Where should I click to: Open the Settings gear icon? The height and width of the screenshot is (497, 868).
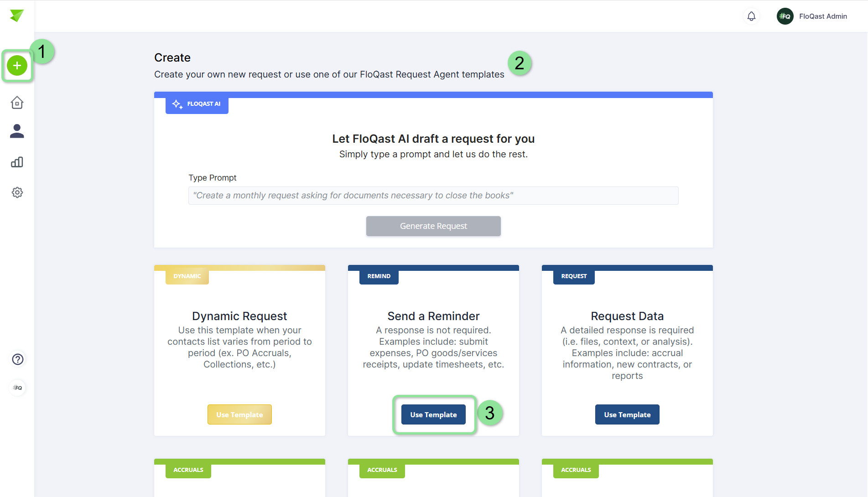17,192
